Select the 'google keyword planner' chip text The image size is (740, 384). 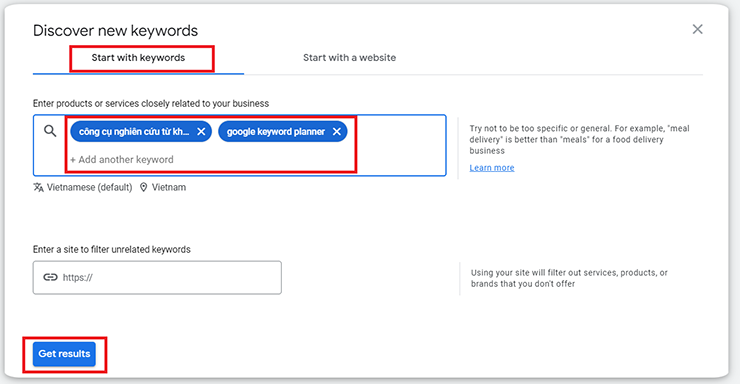pyautogui.click(x=276, y=132)
